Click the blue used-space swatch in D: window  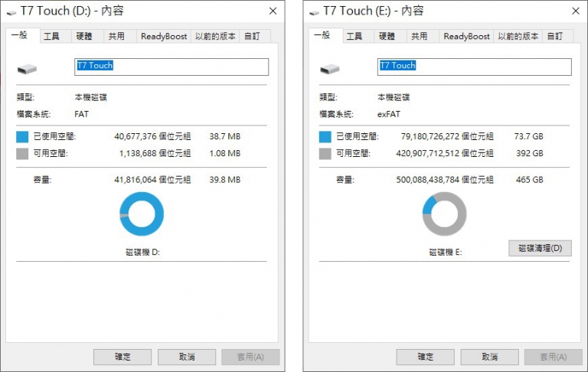[22, 137]
